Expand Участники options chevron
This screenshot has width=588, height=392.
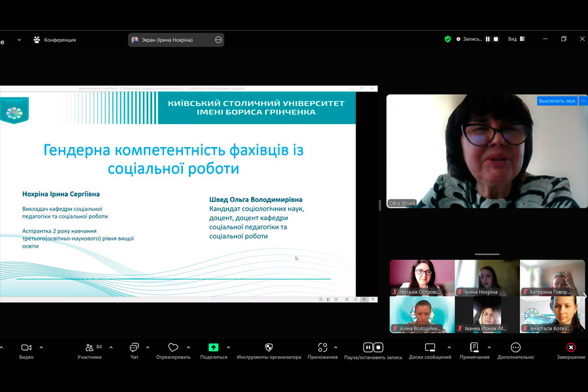111,348
